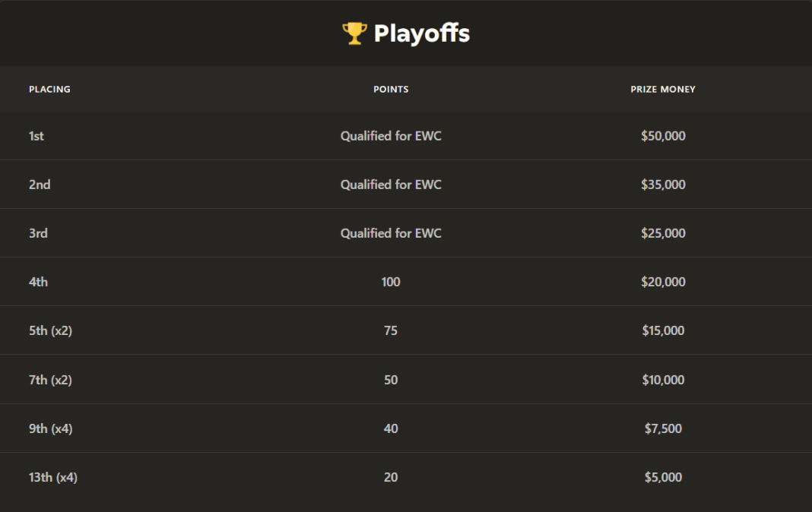Click the 2nd place row label
This screenshot has height=512, width=812.
coord(40,185)
